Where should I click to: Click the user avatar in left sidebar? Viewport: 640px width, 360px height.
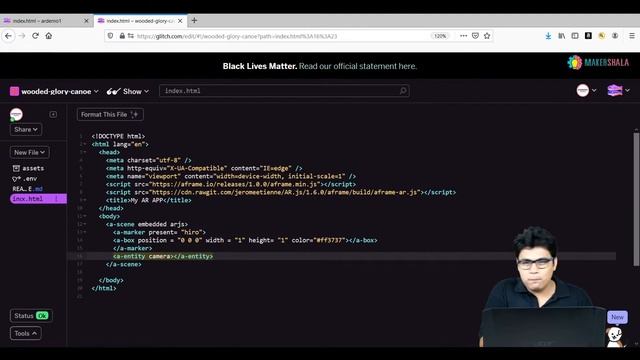(x=16, y=114)
